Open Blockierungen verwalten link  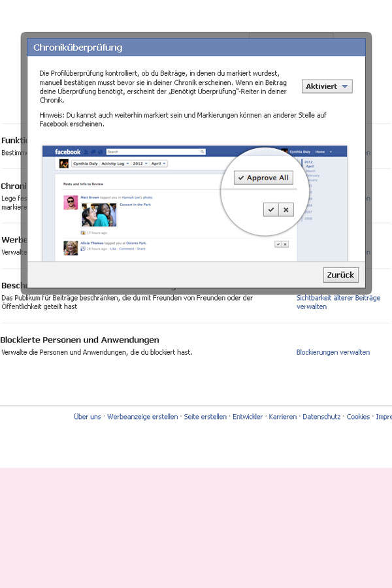(333, 352)
